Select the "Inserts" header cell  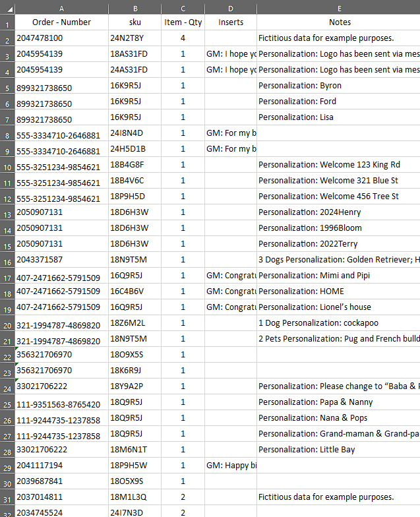tap(231, 22)
